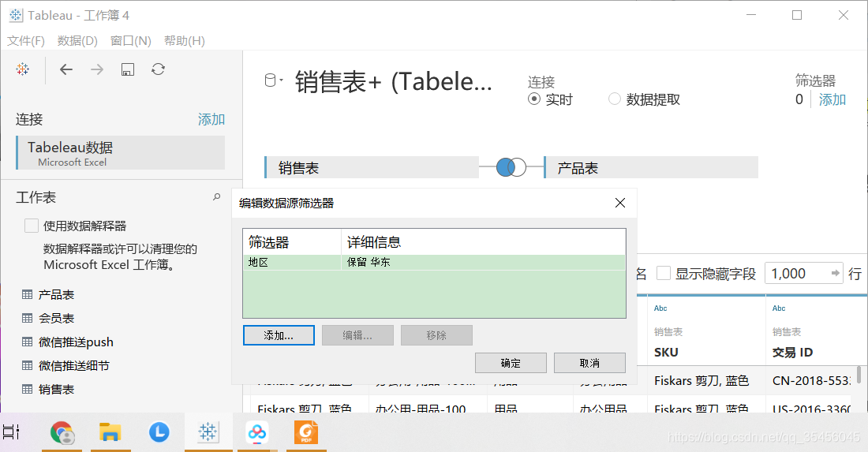Select the 实时 live connection radio
This screenshot has width=868, height=452.
(x=534, y=99)
